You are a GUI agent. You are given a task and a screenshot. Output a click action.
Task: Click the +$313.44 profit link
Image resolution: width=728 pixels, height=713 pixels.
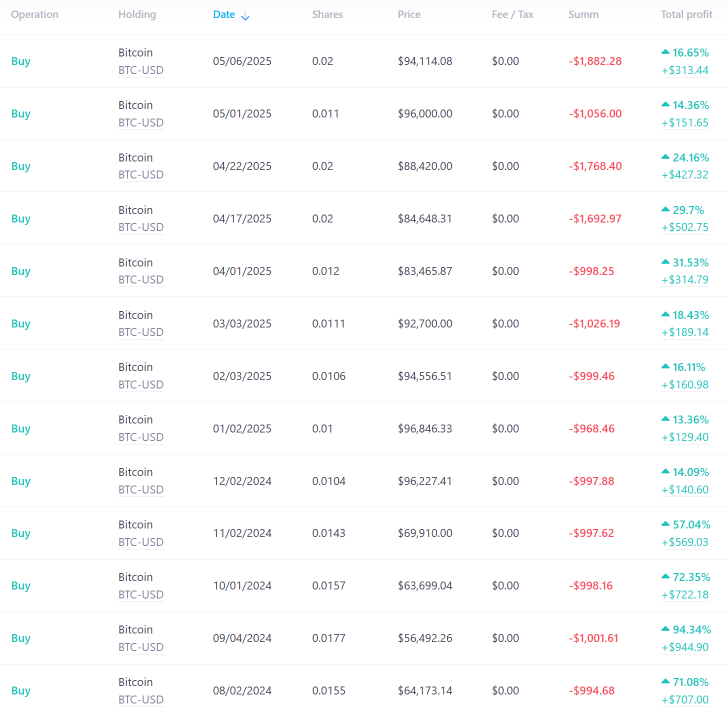(685, 70)
